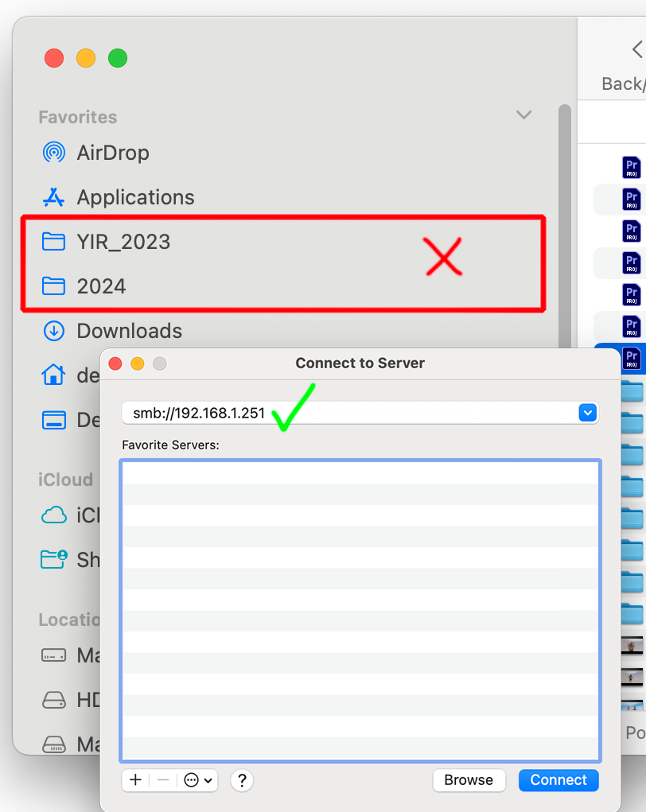Click inside the Favorite Servers list
646x812 pixels.
tap(360, 611)
